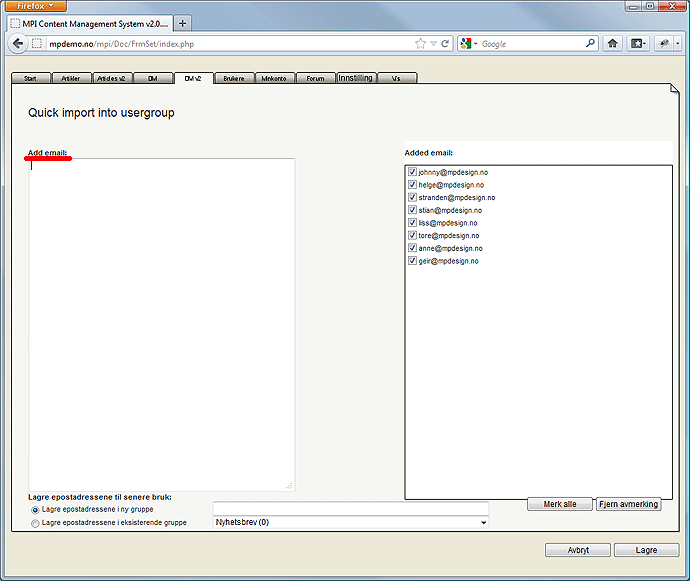Uncheck stian@mpdesign.no checkbox
Image resolution: width=690 pixels, height=581 pixels.
(412, 210)
